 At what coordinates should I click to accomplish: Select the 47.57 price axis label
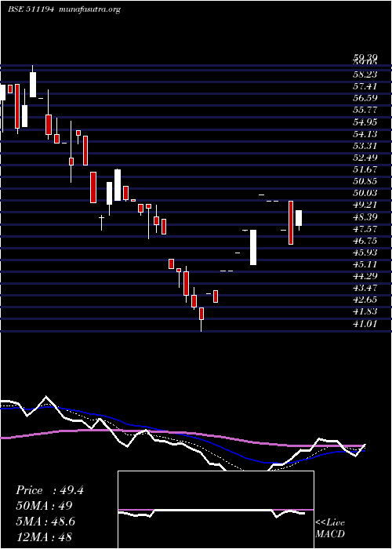click(x=365, y=229)
